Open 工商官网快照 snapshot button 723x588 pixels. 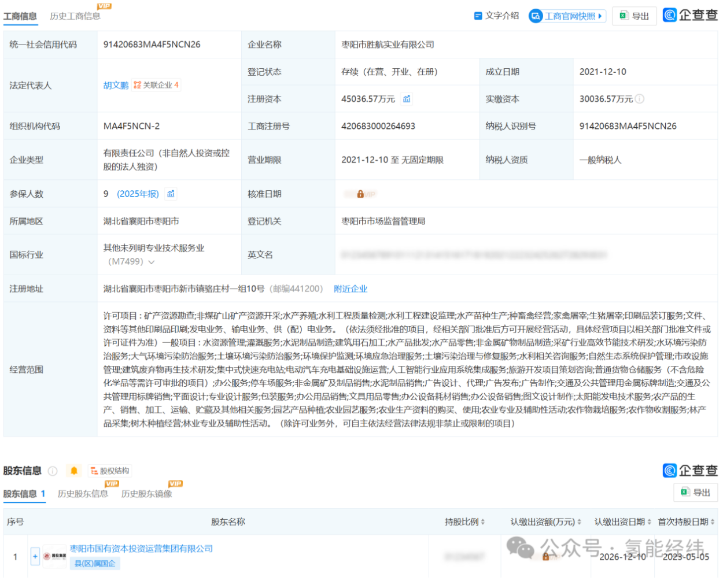pyautogui.click(x=567, y=16)
